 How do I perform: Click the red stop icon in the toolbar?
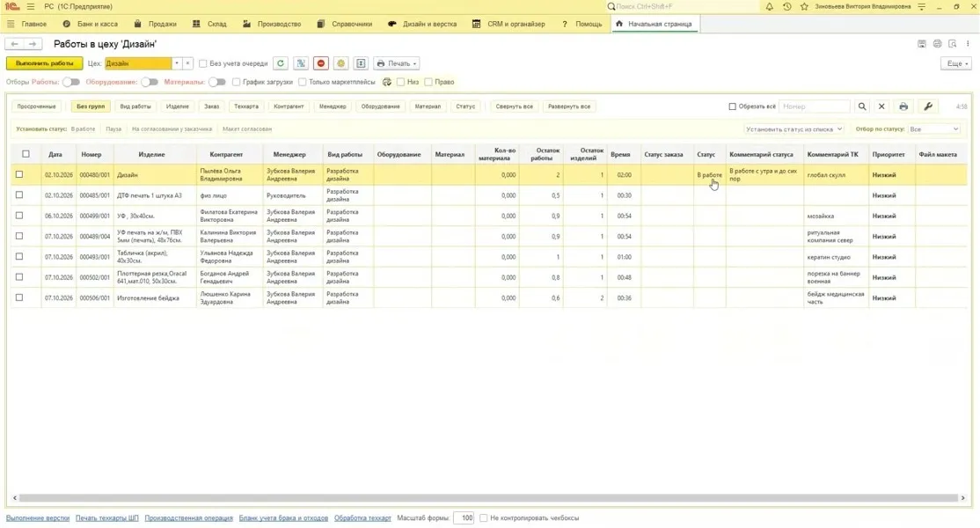click(320, 63)
